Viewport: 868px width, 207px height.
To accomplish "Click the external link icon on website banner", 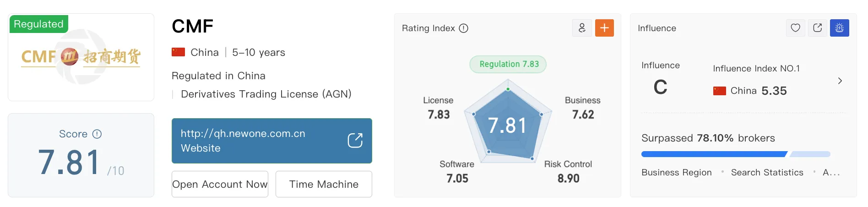I will [x=355, y=141].
